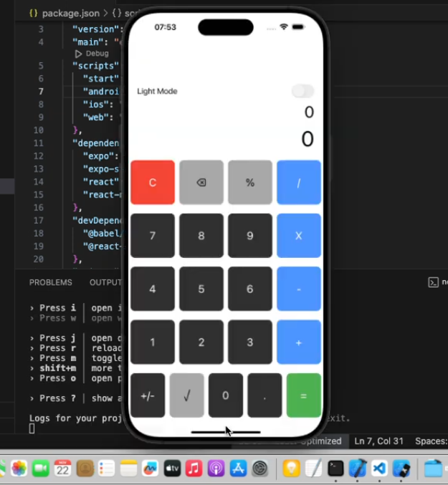Tap the square root button
This screenshot has width=448, height=485.
coord(187,395)
